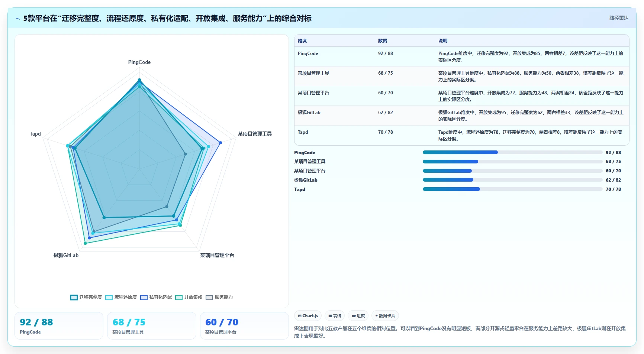Select the 某项目管理平台 row name in the table
Screen dimensions: 644x354
click(313, 93)
